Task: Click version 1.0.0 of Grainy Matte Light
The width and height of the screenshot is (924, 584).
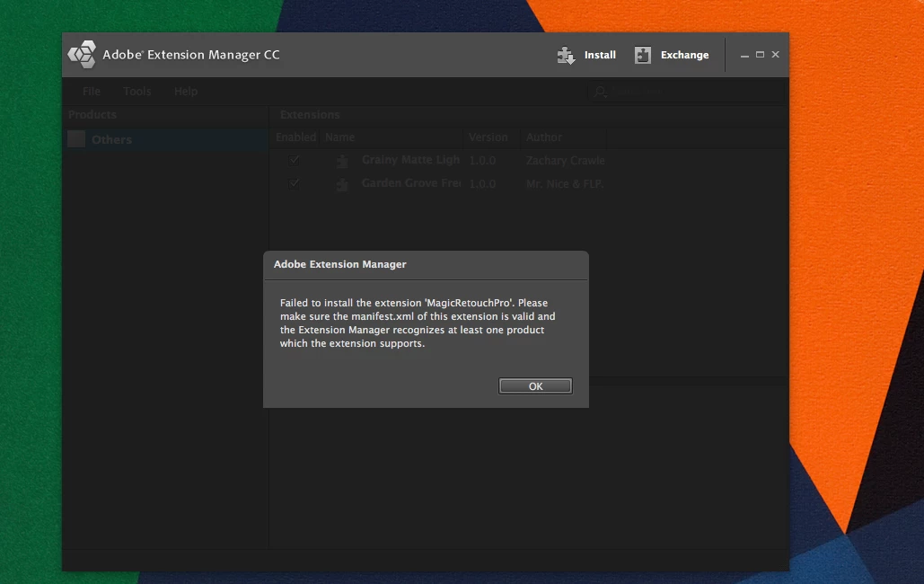Action: pyautogui.click(x=482, y=161)
